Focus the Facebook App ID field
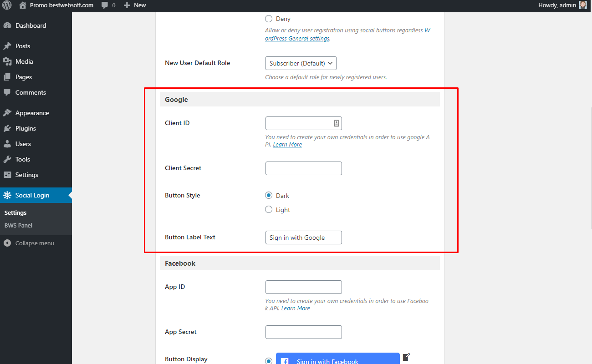 coord(304,287)
